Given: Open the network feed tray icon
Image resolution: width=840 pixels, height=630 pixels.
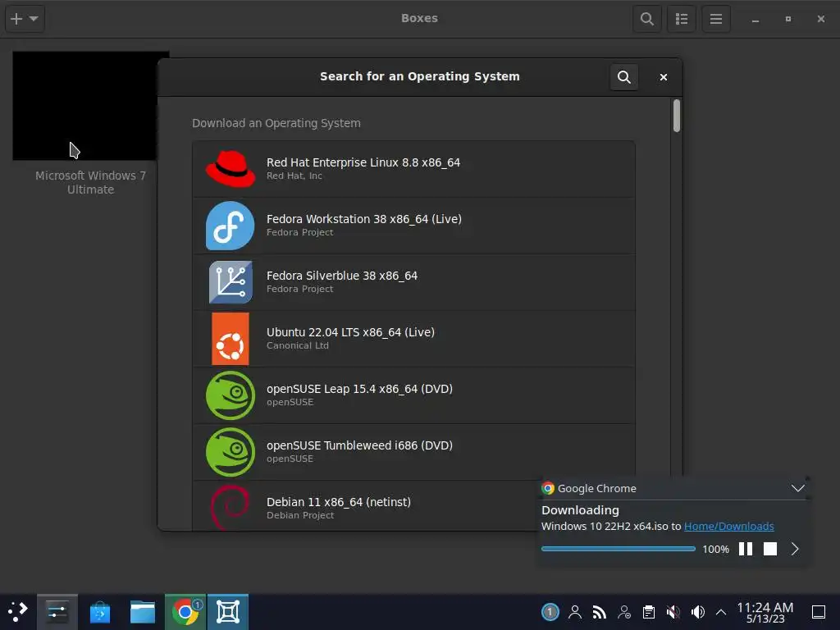Looking at the screenshot, I should coord(600,612).
